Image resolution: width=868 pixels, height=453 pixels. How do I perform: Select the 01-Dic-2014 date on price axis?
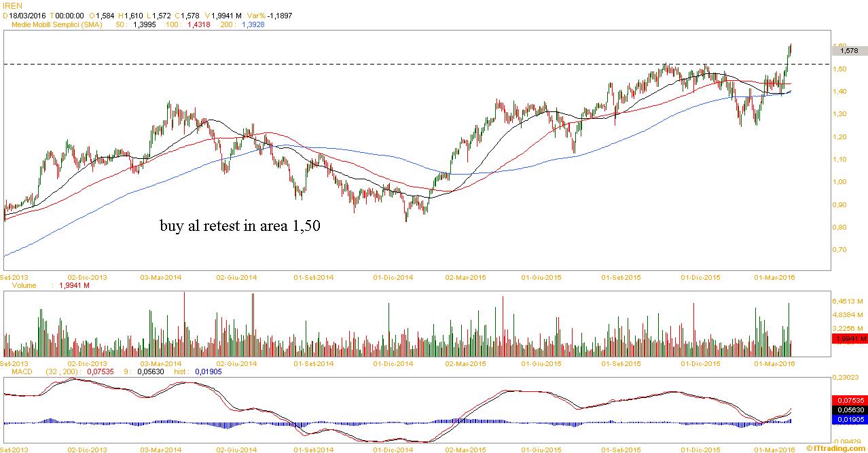393,278
